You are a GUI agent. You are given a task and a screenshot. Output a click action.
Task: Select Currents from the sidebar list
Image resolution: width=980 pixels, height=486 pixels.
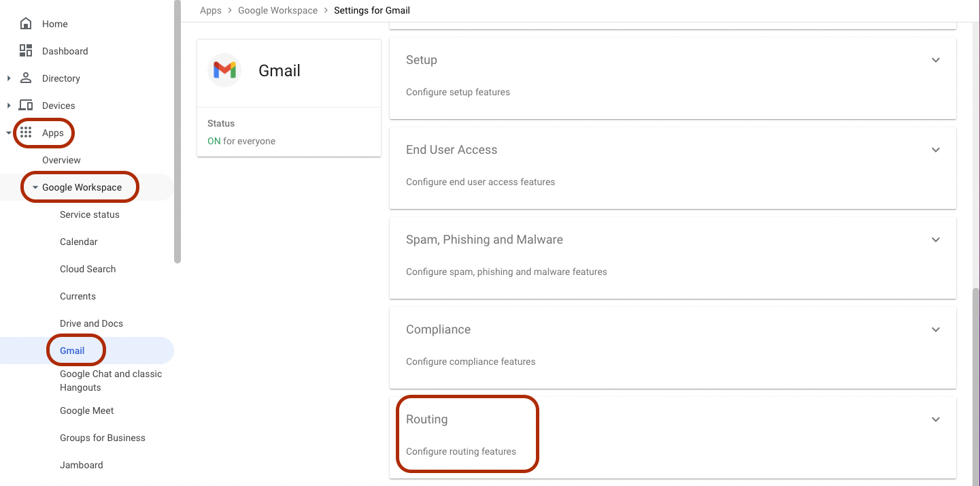(x=78, y=295)
